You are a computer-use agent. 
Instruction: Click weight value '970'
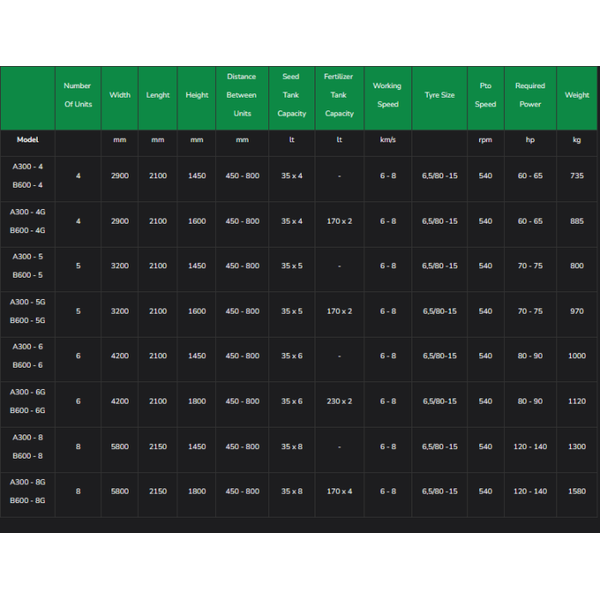(x=577, y=311)
